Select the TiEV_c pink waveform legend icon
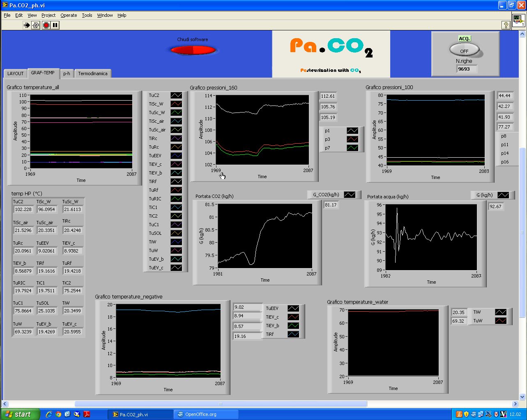527x420 pixels. click(176, 164)
